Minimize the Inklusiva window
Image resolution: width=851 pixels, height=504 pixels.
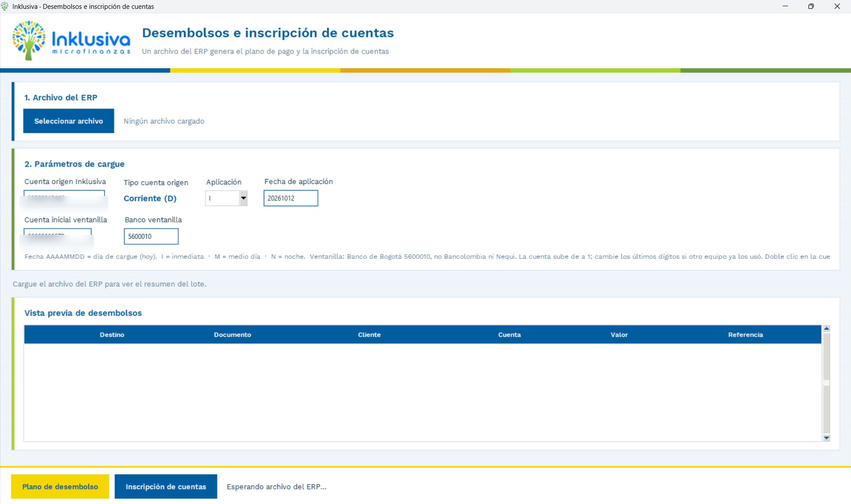[x=785, y=6]
